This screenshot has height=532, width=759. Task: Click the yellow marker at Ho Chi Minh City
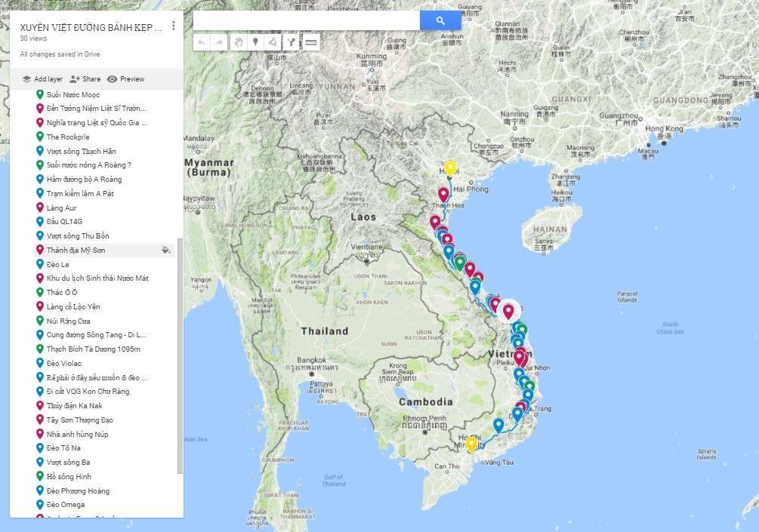point(471,444)
